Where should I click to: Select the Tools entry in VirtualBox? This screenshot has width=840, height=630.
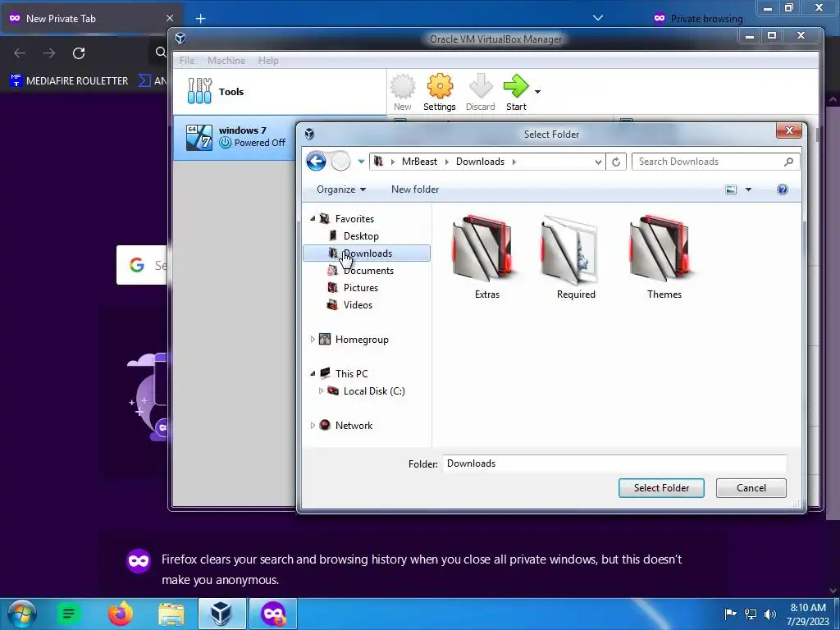tap(280, 92)
